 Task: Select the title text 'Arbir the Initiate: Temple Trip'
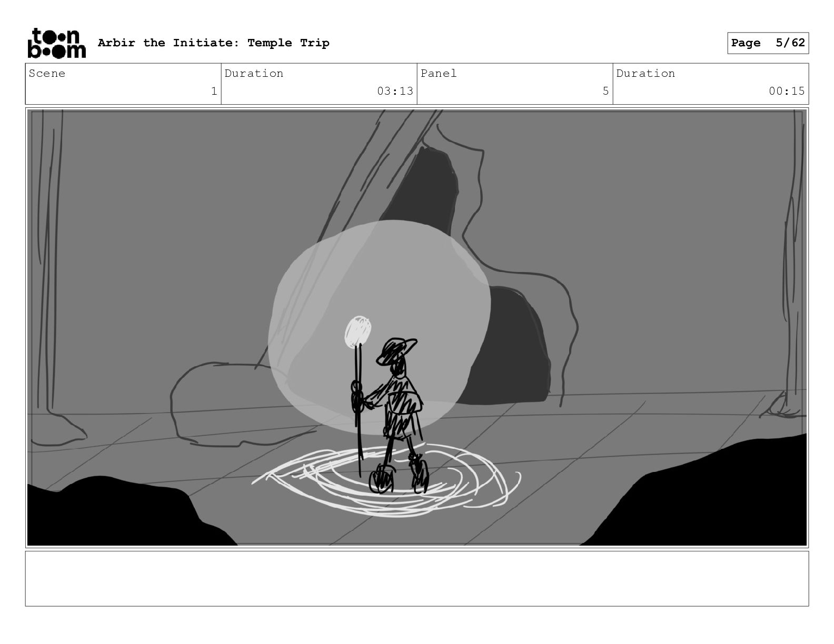pos(213,43)
